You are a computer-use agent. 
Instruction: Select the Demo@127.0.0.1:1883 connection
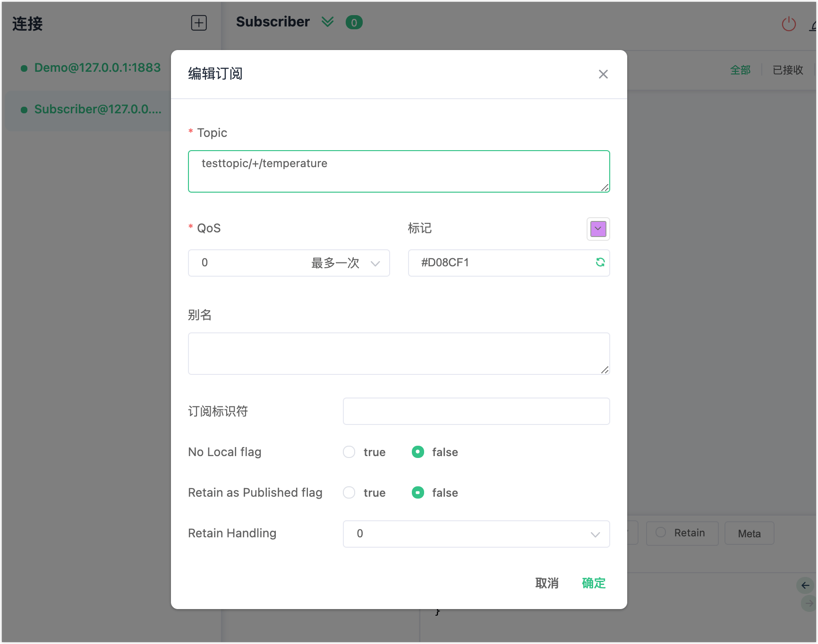(x=97, y=68)
